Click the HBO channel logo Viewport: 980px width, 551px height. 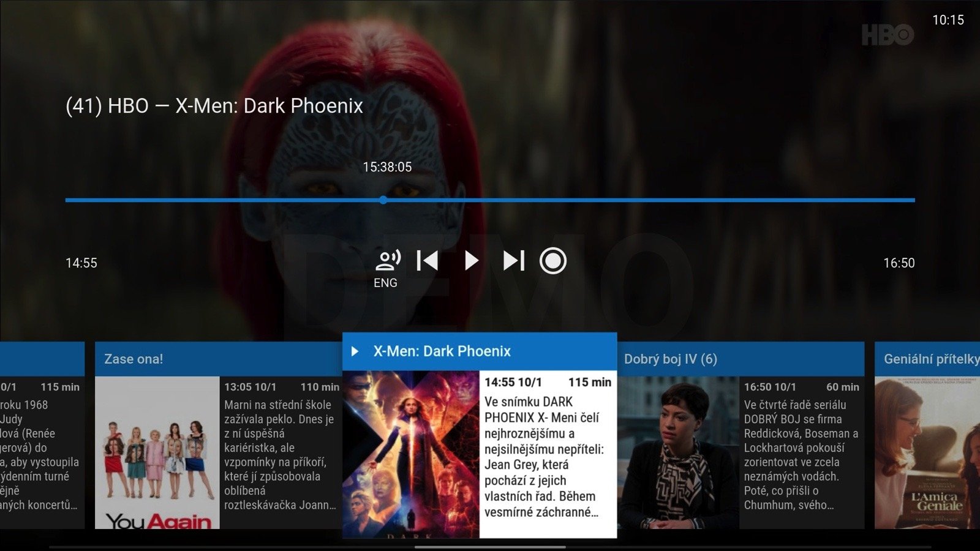(888, 35)
